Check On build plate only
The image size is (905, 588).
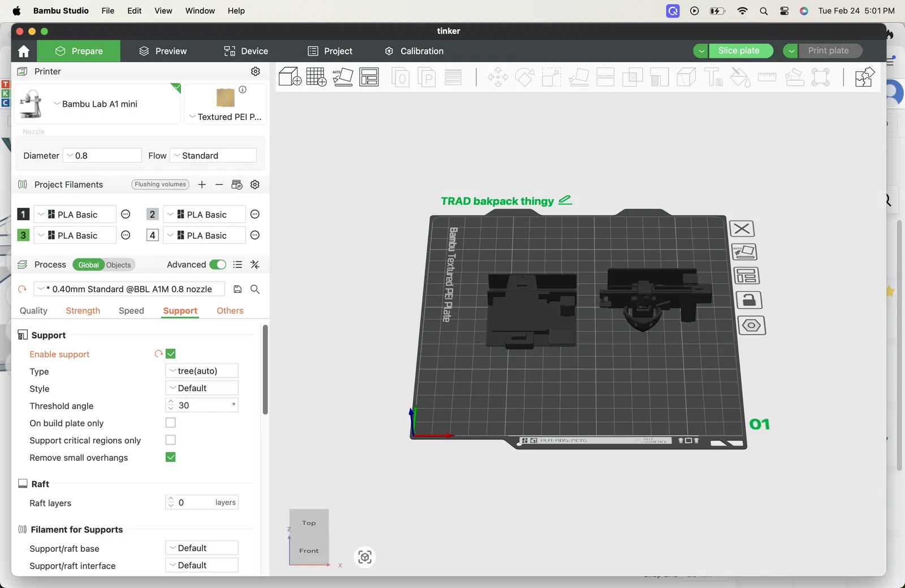pyautogui.click(x=170, y=423)
